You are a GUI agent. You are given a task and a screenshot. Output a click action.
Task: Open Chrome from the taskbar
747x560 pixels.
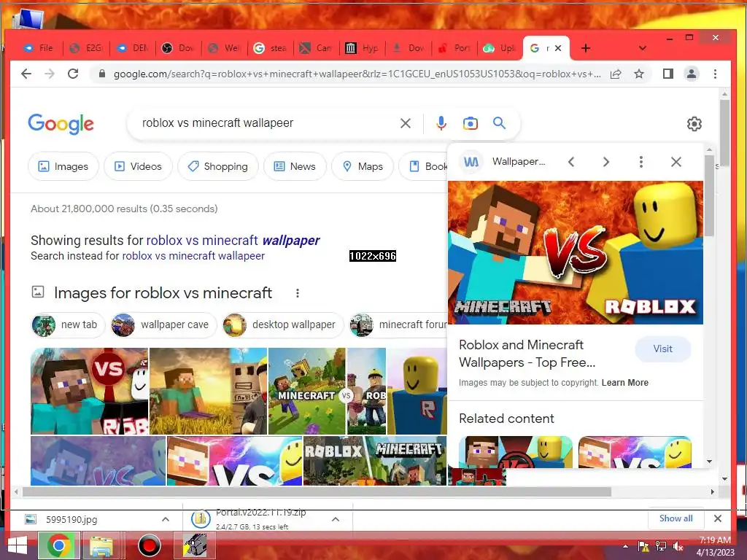click(x=59, y=545)
